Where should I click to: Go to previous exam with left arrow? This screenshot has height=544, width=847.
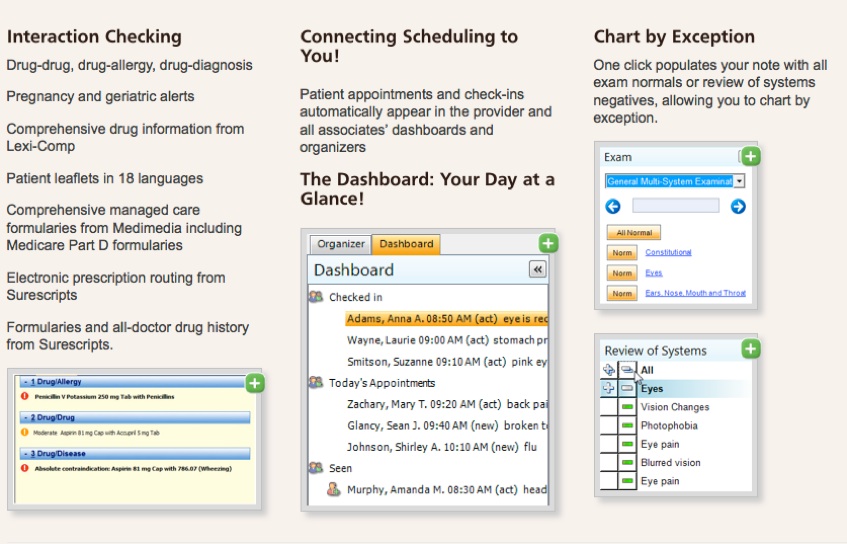pyautogui.click(x=613, y=206)
